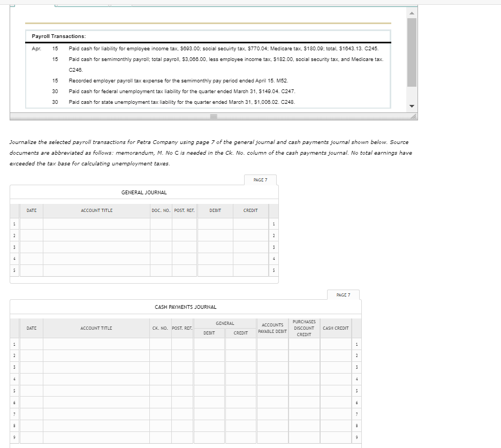The image size is (501, 448).
Task: Click the Cash Payments Journal row 3 General Debit field
Action: (x=209, y=368)
